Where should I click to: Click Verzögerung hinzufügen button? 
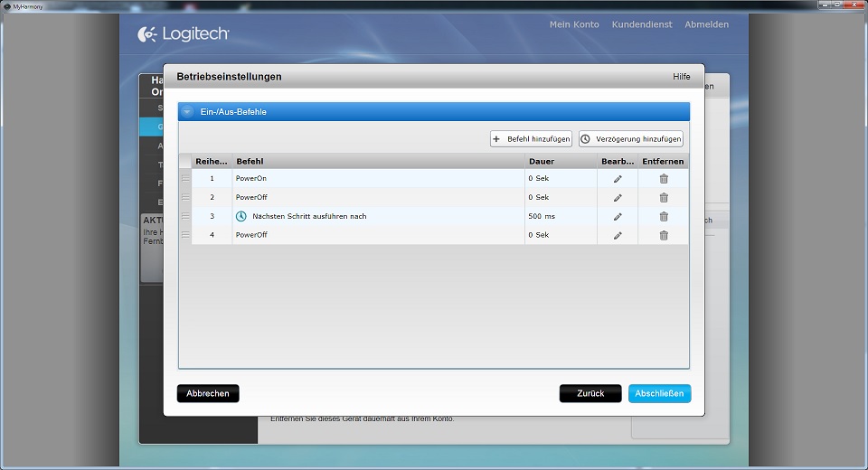click(630, 139)
